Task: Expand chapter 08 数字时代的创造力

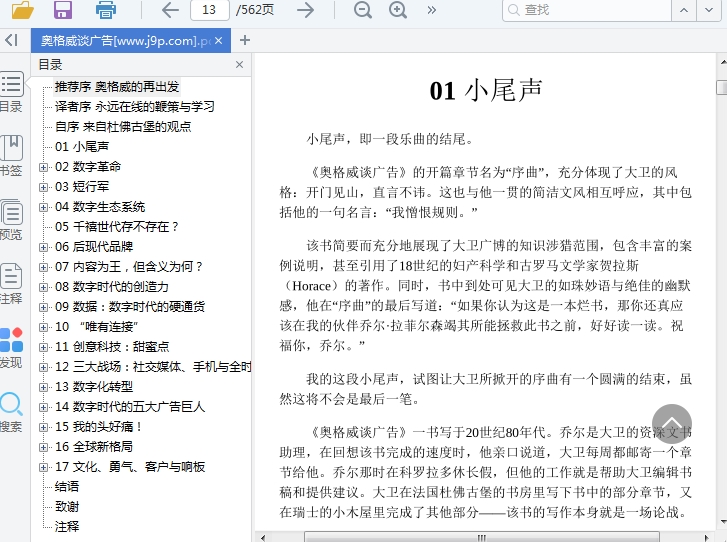Action: [43, 287]
